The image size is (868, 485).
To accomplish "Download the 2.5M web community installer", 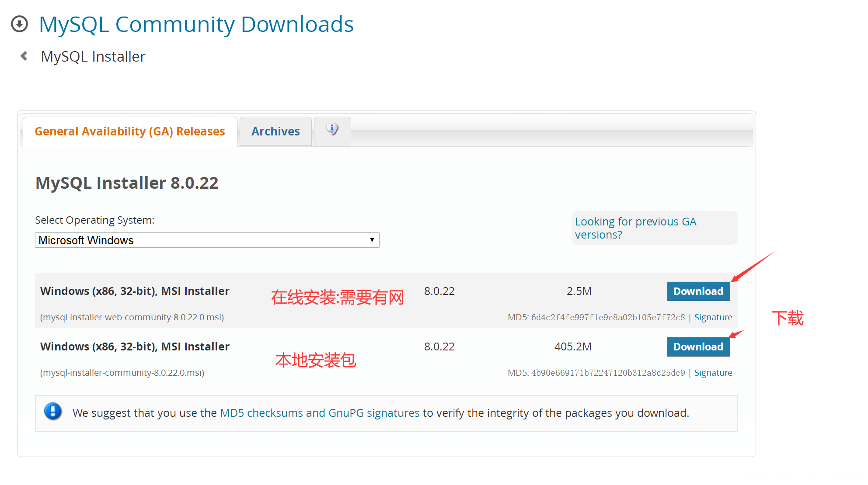I will (698, 291).
